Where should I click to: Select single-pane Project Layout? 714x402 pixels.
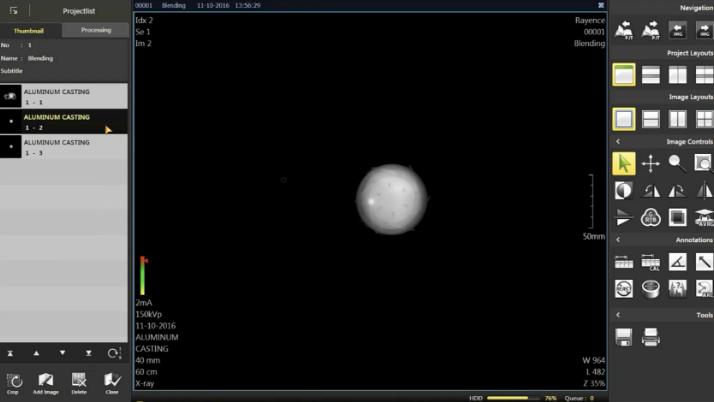(x=624, y=75)
